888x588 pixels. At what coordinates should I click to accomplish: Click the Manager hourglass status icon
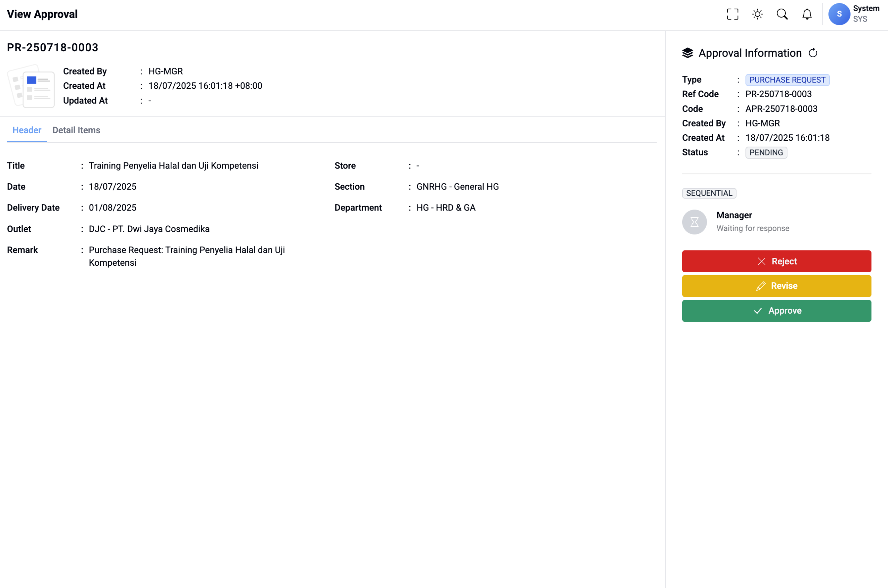tap(694, 222)
